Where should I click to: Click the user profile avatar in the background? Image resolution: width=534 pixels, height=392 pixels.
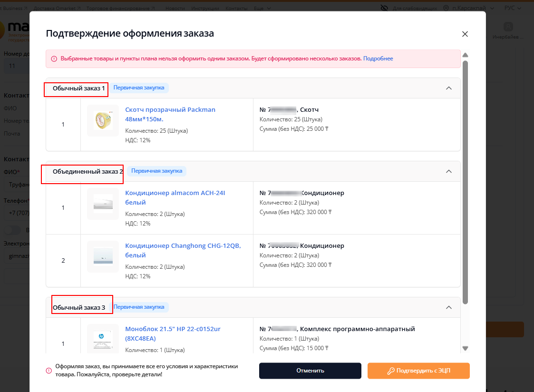(x=508, y=27)
